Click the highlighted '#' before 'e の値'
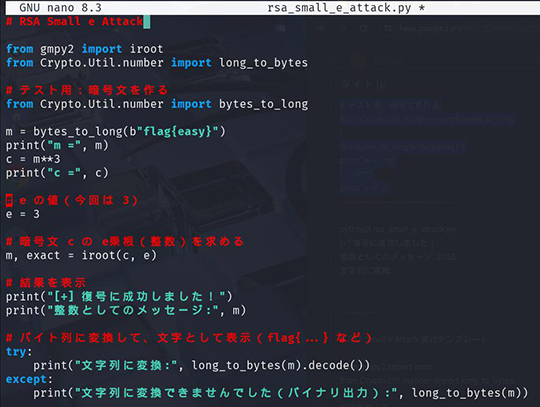540x407 pixels. [x=9, y=200]
